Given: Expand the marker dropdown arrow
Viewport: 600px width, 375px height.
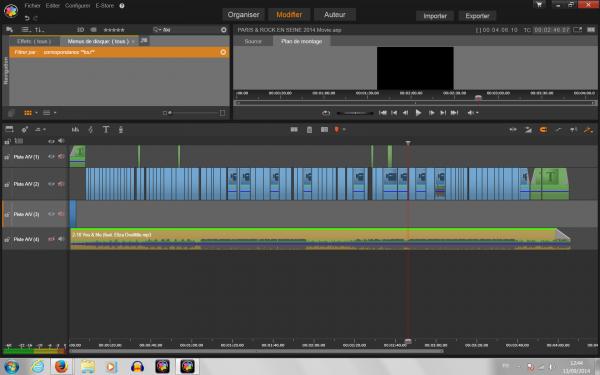Looking at the screenshot, I should pyautogui.click(x=344, y=130).
